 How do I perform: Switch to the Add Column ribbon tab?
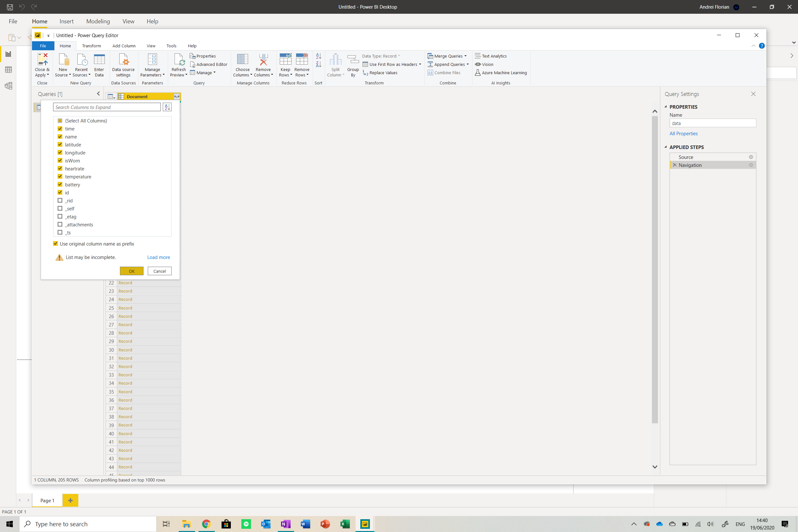[124, 46]
